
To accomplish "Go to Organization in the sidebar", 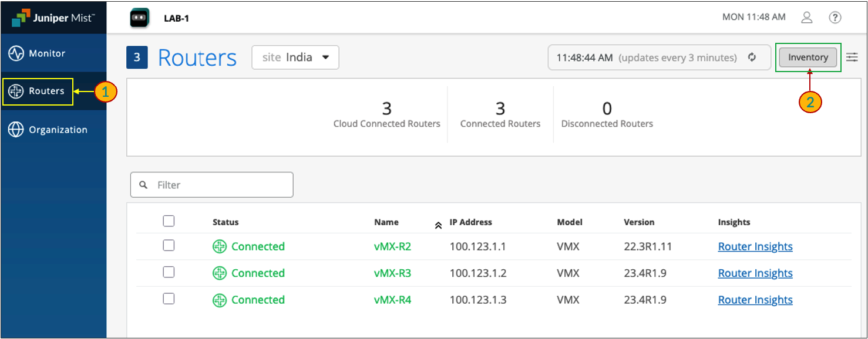I will pyautogui.click(x=58, y=130).
